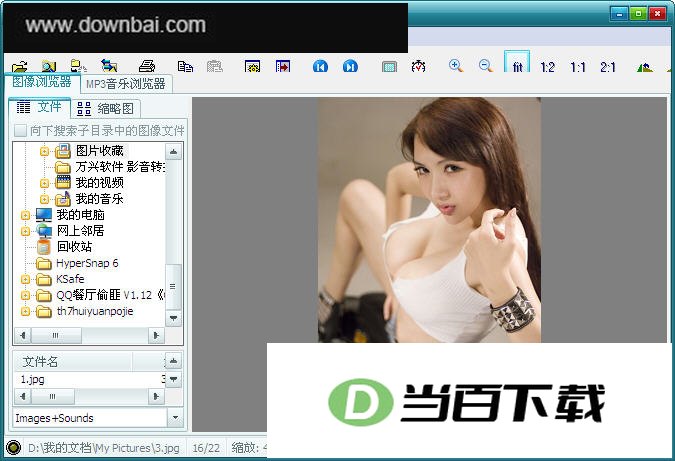Viewport: 675px width, 461px height.
Task: Expand the QQ餐厅偷匪 folder node
Action: tap(25, 295)
